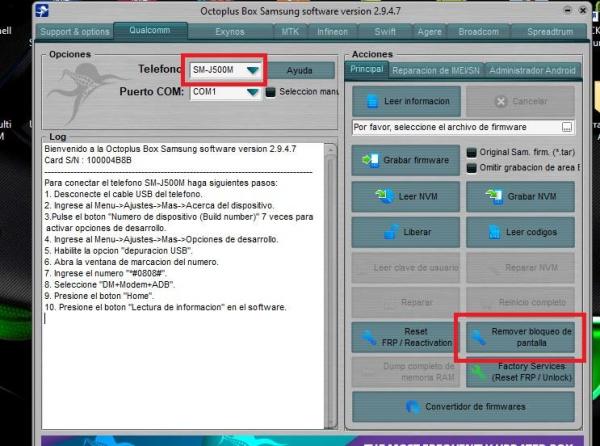
Task: Expand the Telefono model dropdown arrow
Action: [253, 70]
